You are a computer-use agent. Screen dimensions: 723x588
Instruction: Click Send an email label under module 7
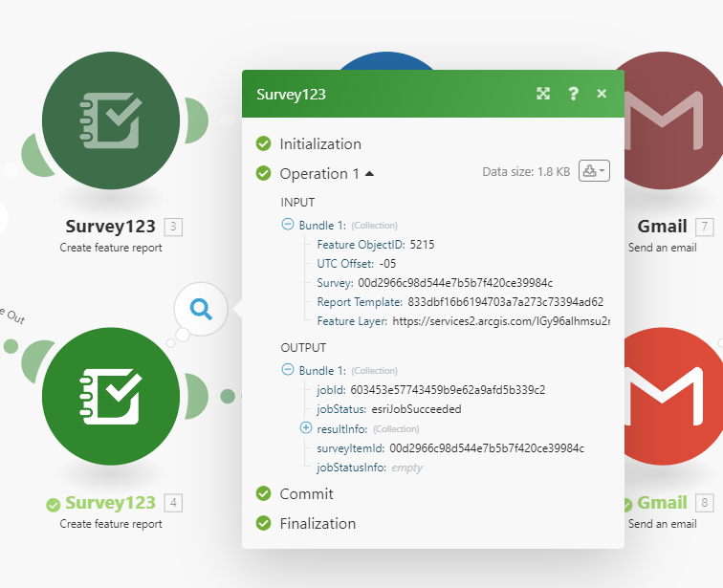pyautogui.click(x=662, y=248)
